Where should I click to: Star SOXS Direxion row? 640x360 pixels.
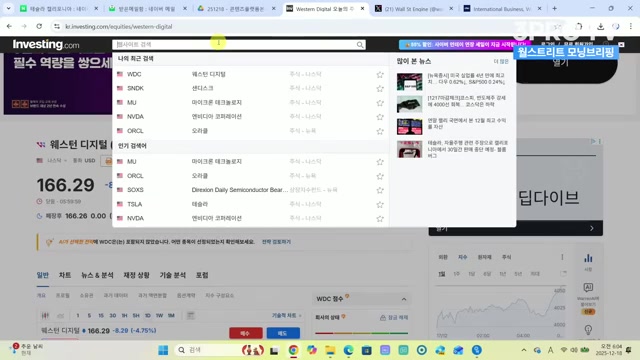380,190
